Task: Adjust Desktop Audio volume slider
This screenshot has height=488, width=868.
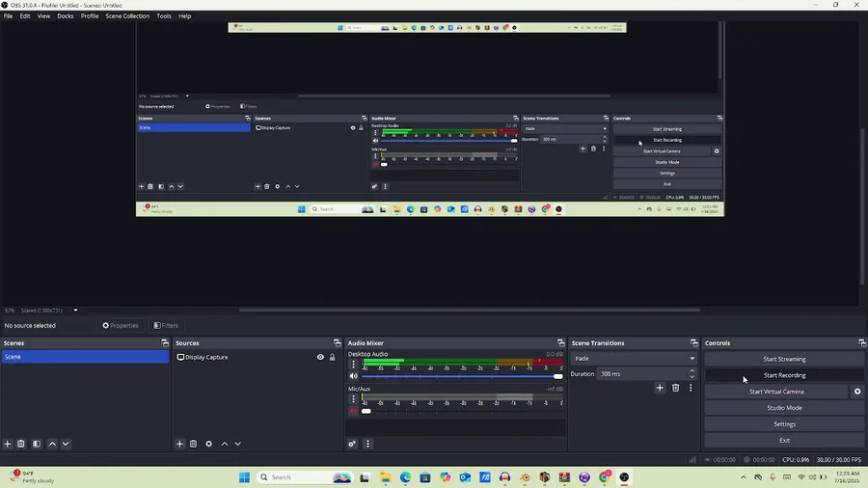Action: point(462,376)
